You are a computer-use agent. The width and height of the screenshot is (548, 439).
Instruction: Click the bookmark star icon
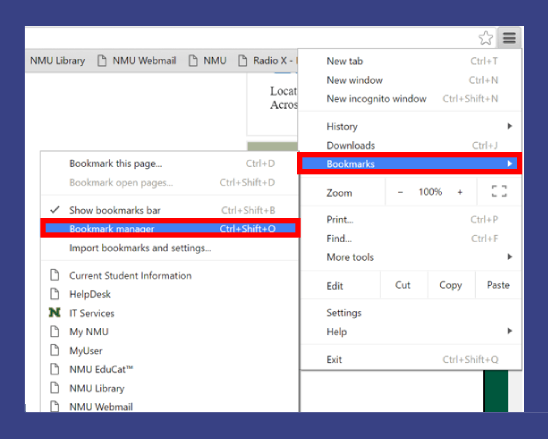(485, 38)
